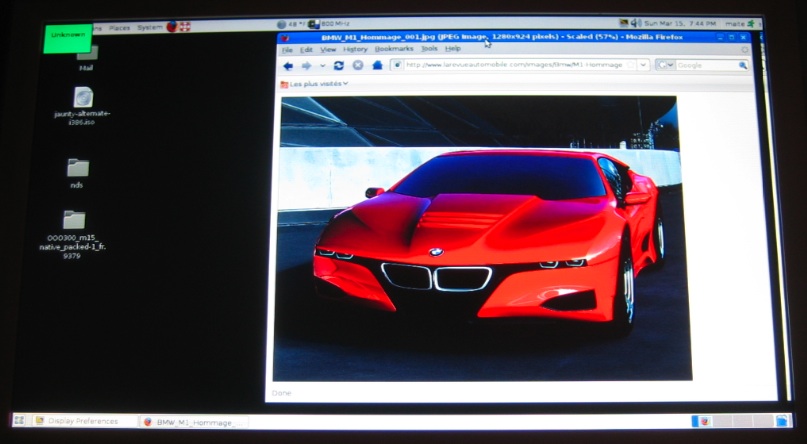
Task: Open the nds folder on the desktop
Action: coord(77,168)
